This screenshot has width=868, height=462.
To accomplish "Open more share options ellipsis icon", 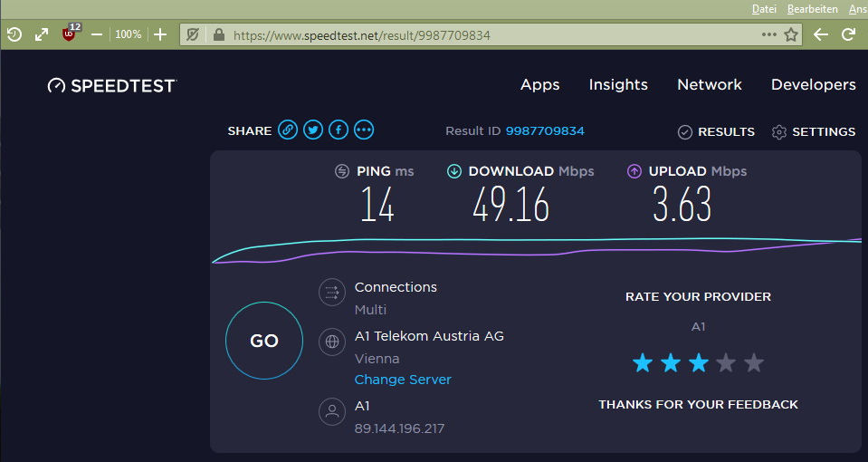I will point(364,130).
